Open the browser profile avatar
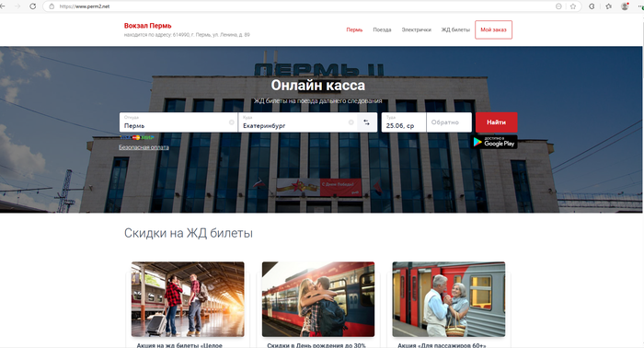Image resolution: width=644 pixels, height=348 pixels. (625, 6)
